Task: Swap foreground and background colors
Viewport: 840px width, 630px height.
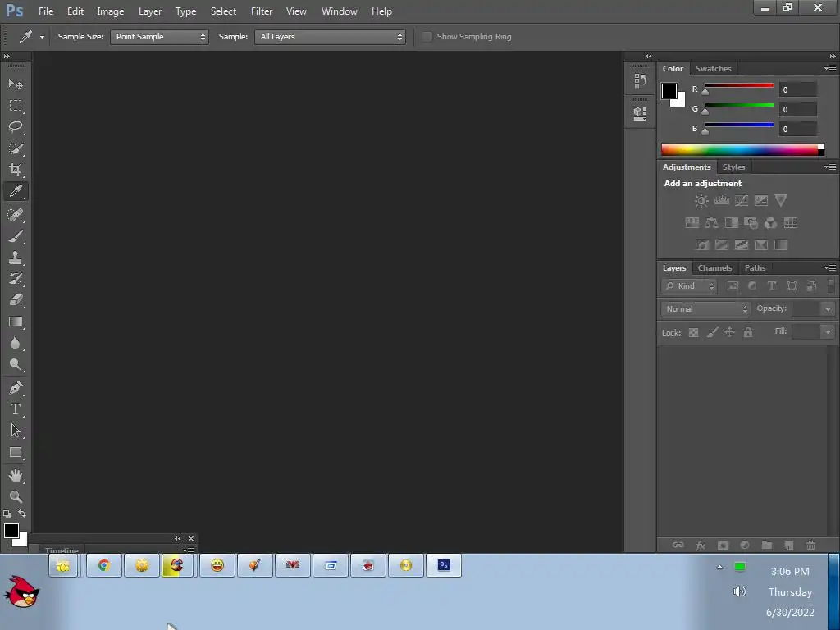Action: click(22, 514)
